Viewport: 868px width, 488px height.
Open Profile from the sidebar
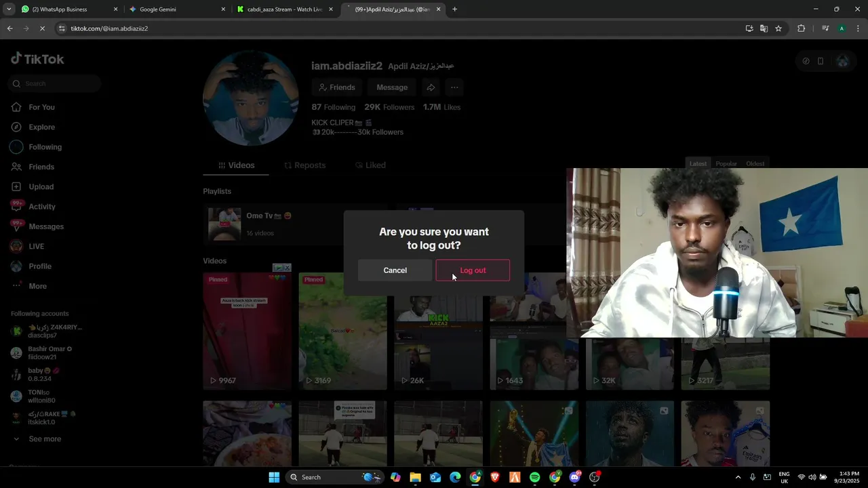pyautogui.click(x=39, y=266)
